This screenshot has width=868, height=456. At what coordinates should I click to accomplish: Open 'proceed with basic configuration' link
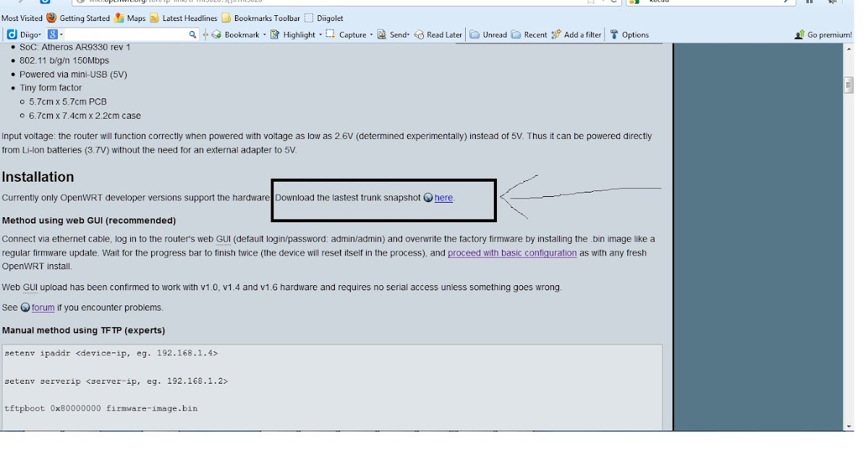tap(512, 253)
